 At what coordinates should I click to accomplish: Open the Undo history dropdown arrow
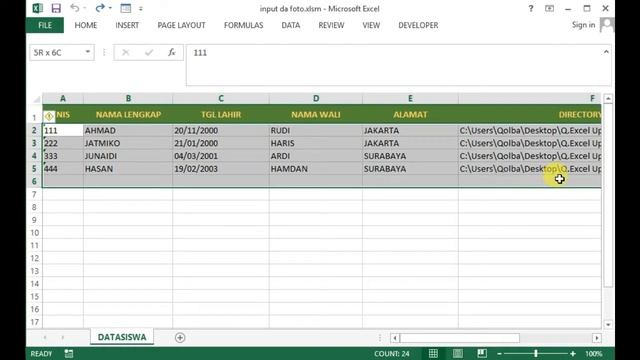coord(84,8)
